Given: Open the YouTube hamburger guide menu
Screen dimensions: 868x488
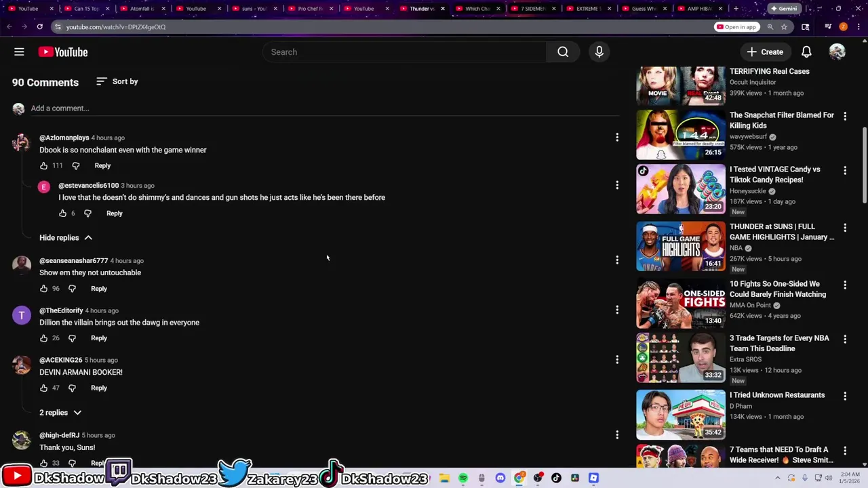Looking at the screenshot, I should coord(19,52).
